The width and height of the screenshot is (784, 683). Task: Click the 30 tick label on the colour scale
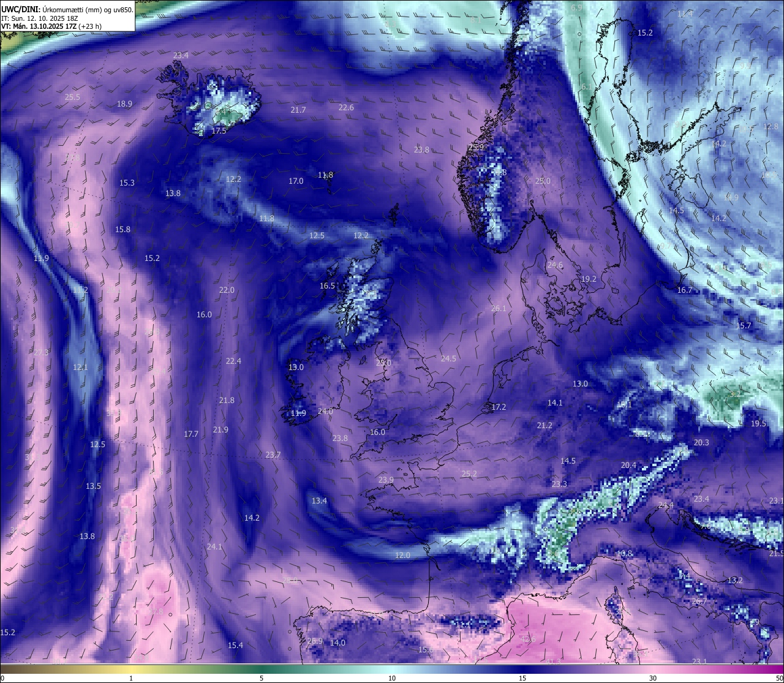click(653, 678)
